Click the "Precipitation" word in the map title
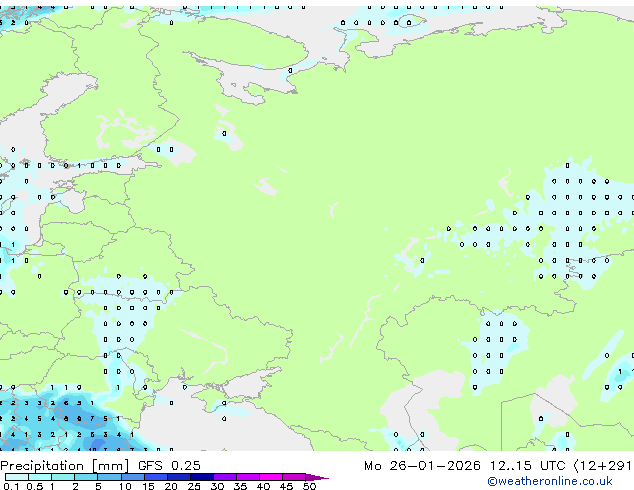Viewport: 634px width, 490px height. [42, 466]
